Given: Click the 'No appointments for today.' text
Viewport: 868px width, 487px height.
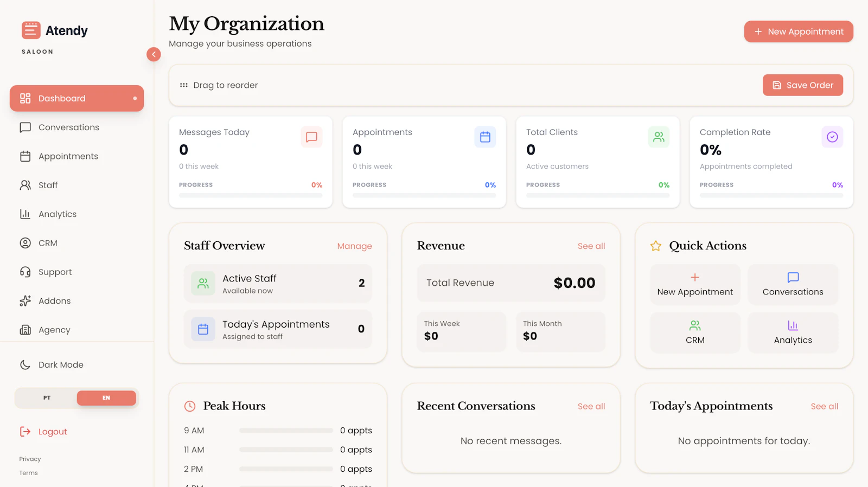Looking at the screenshot, I should 744,441.
